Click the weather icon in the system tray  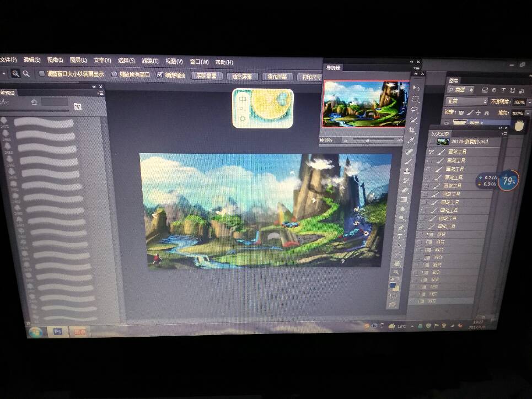(392, 326)
